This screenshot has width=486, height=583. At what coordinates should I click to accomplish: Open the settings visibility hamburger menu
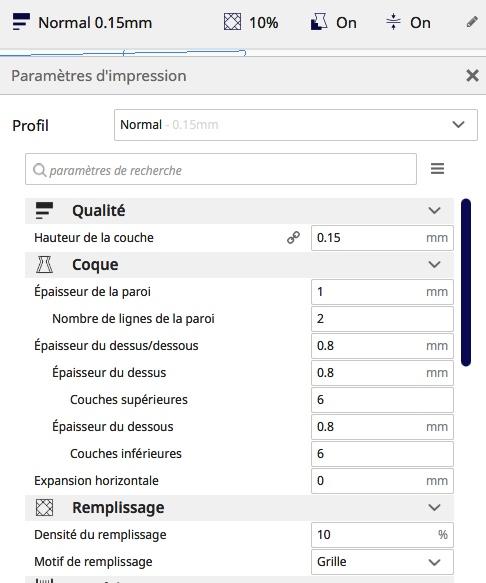pos(437,168)
